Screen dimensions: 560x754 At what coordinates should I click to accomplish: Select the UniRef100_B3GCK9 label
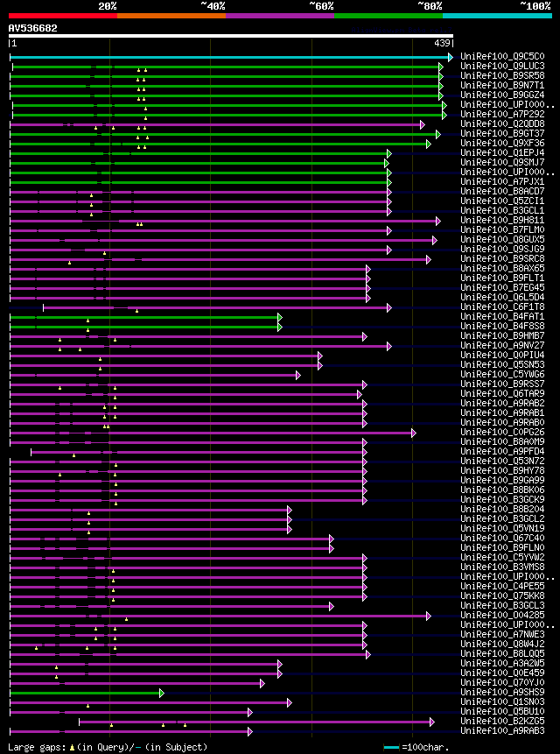click(502, 500)
